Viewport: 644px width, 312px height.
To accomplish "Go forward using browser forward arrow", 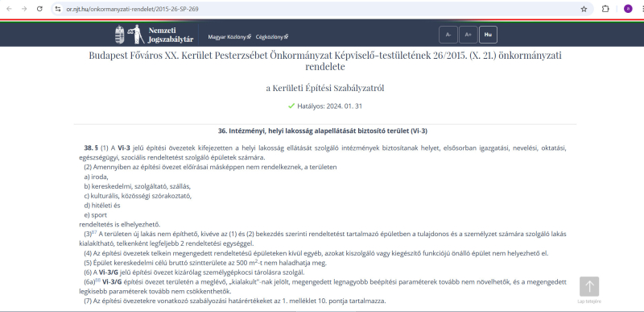I will pos(24,9).
